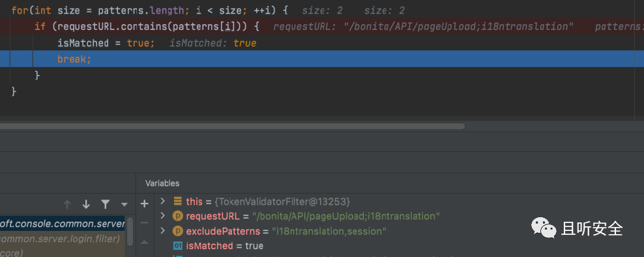Screen dimensions: 644x257
Task: Click the parameter icon beside requestURL
Action: [x=177, y=217]
